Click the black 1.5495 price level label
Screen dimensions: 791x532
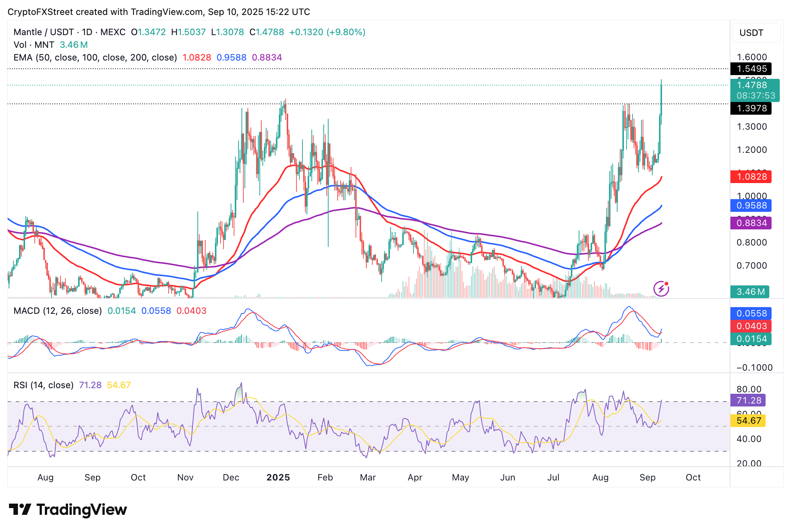coord(751,69)
